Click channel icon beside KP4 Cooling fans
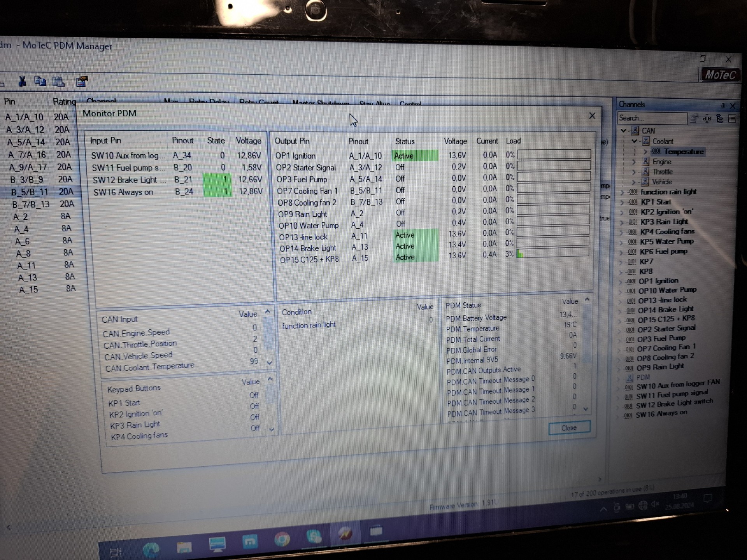Screen dimensions: 747x560 click(x=632, y=232)
